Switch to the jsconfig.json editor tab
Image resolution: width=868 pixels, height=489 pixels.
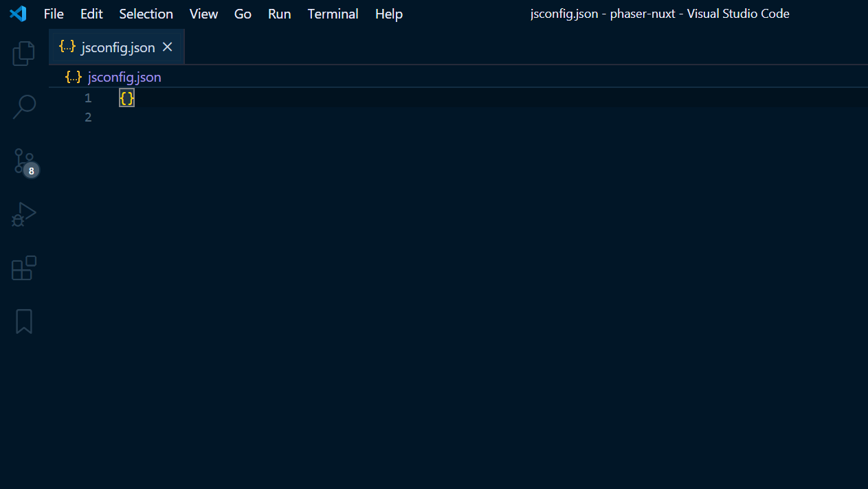click(117, 47)
